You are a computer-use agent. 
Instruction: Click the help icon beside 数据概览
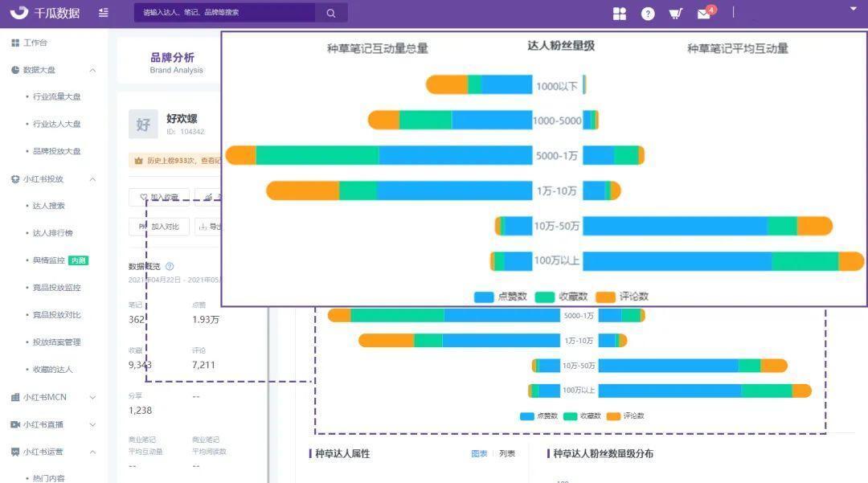[170, 266]
